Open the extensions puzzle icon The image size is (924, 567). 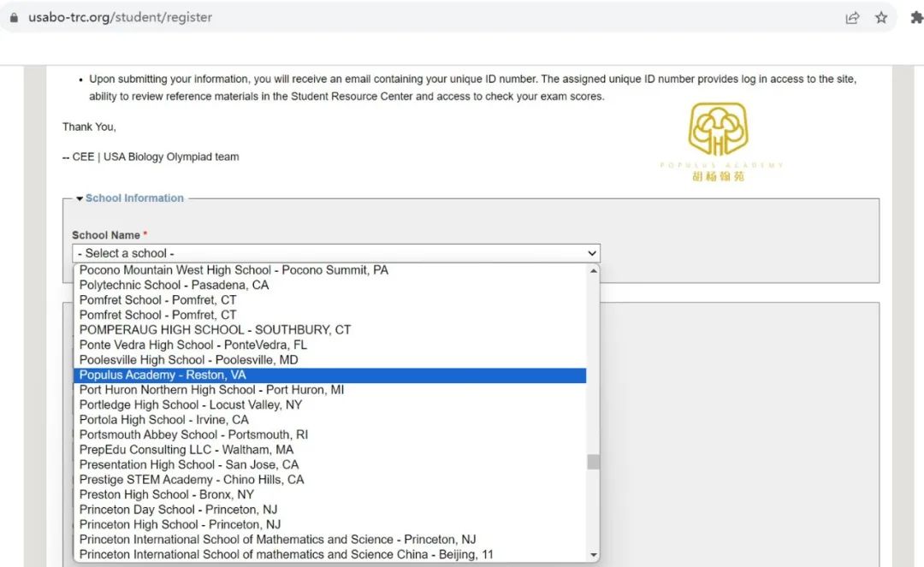(916, 18)
